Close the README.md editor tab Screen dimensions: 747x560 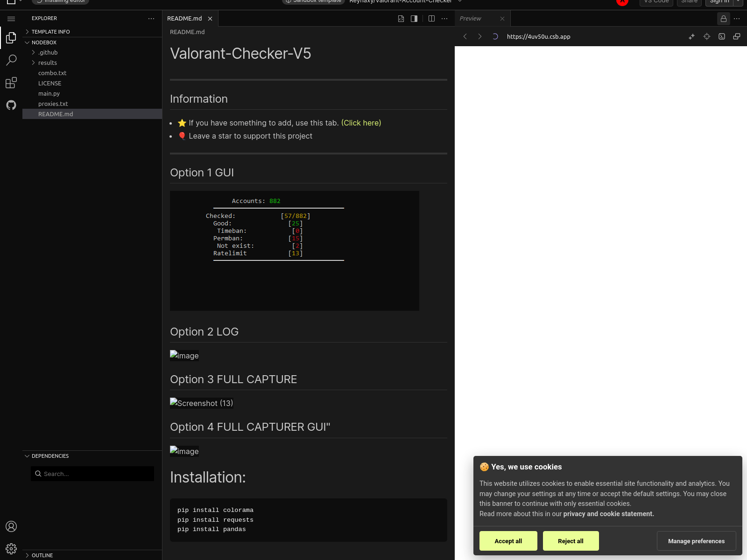[210, 19]
